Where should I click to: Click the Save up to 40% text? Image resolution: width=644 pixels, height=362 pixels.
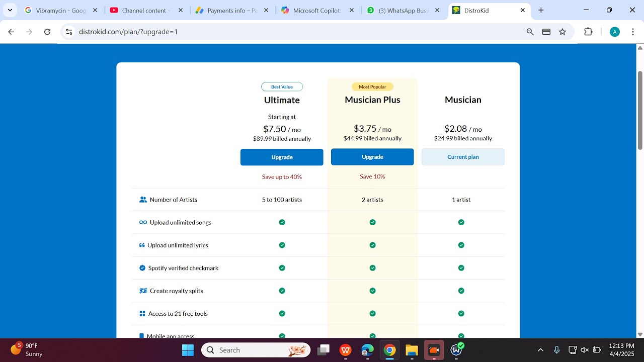tap(282, 177)
